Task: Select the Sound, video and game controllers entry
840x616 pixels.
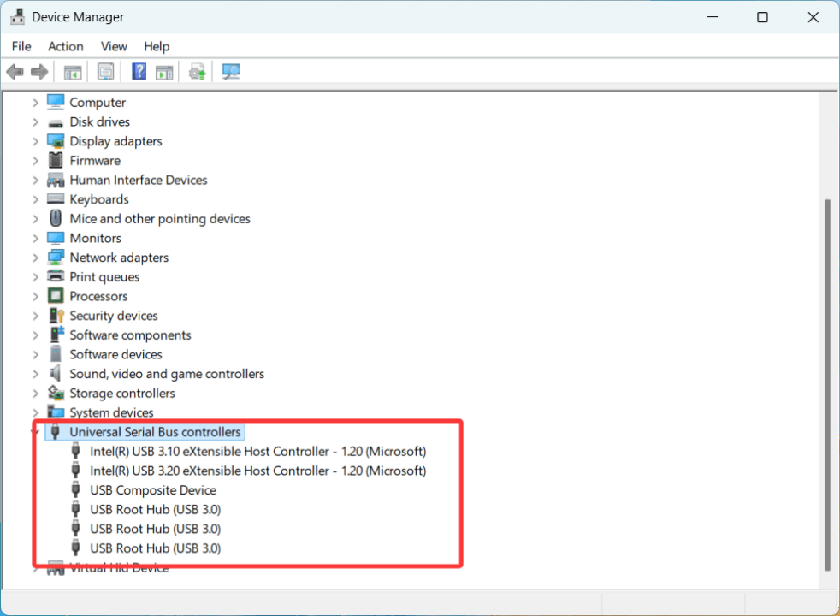Action: [x=167, y=373]
